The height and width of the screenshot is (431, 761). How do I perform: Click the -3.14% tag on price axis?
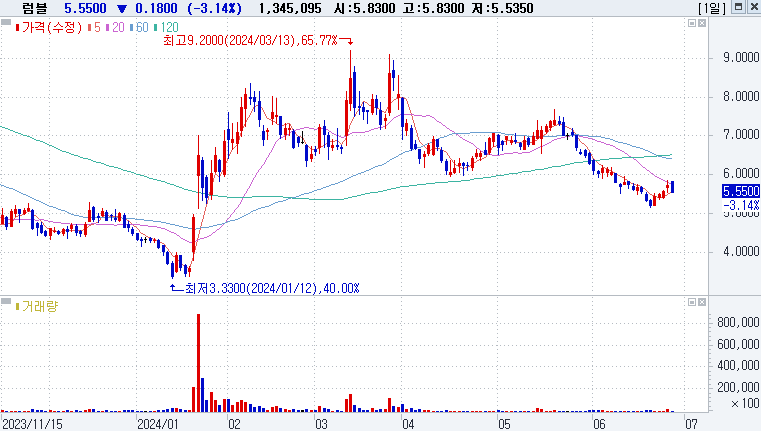[x=741, y=205]
